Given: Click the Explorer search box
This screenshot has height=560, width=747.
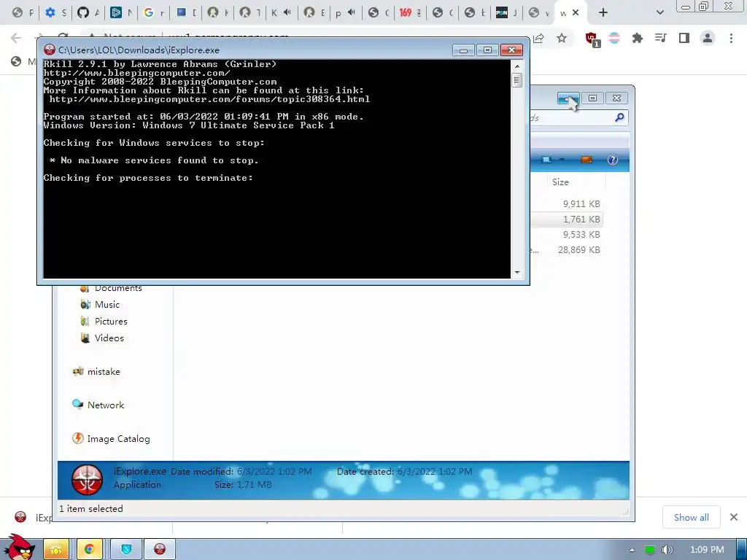Looking at the screenshot, I should click(x=578, y=117).
